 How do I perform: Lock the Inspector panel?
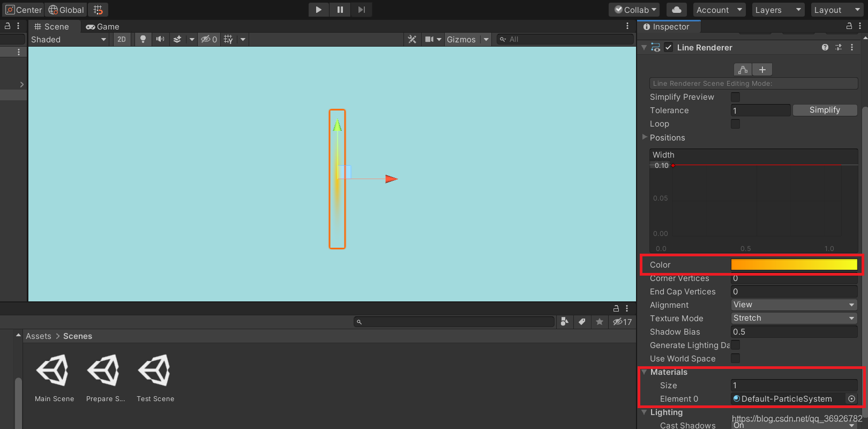click(849, 26)
